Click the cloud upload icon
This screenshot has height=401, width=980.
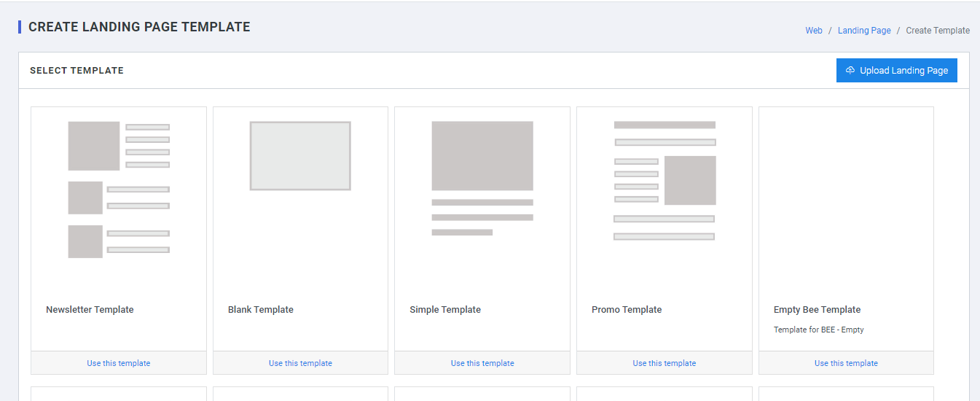[x=850, y=71]
